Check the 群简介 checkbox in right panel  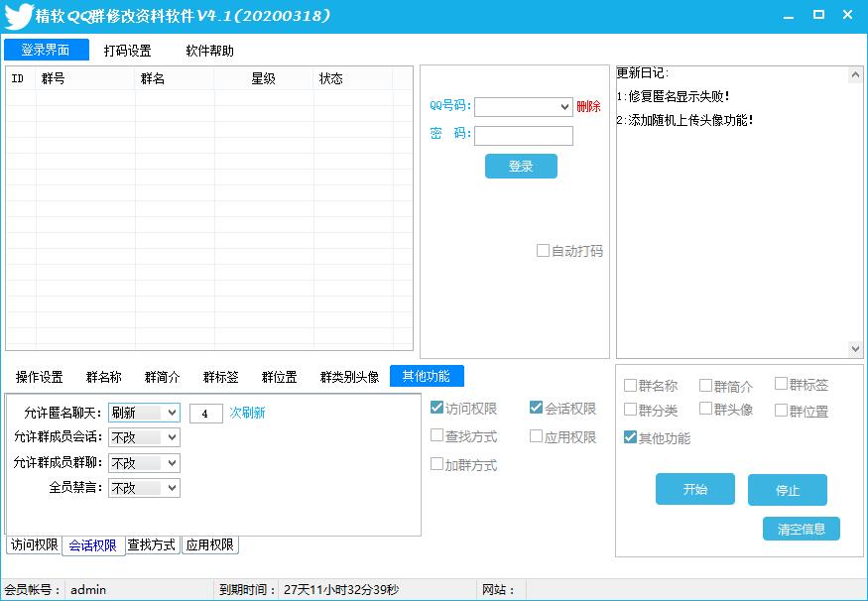tap(705, 385)
